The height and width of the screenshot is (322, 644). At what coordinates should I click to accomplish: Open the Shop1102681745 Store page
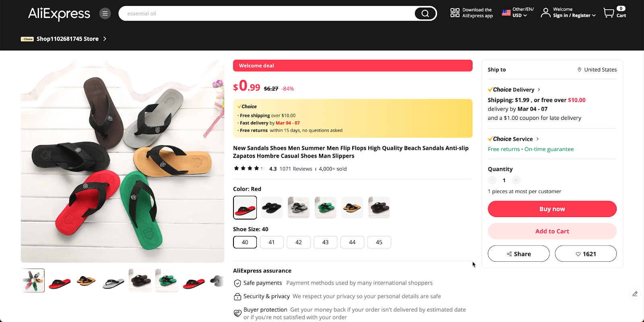point(67,39)
